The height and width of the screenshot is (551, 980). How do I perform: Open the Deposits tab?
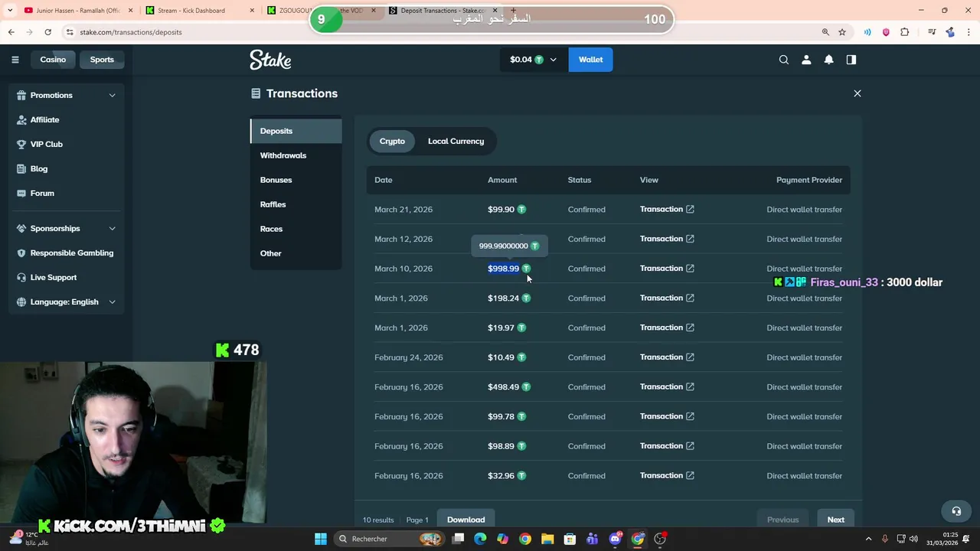point(296,131)
